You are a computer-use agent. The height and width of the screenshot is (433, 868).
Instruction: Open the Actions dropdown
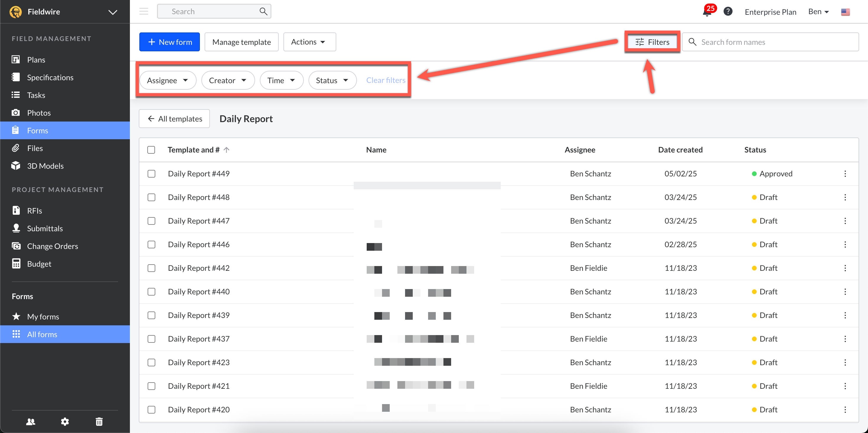309,42
